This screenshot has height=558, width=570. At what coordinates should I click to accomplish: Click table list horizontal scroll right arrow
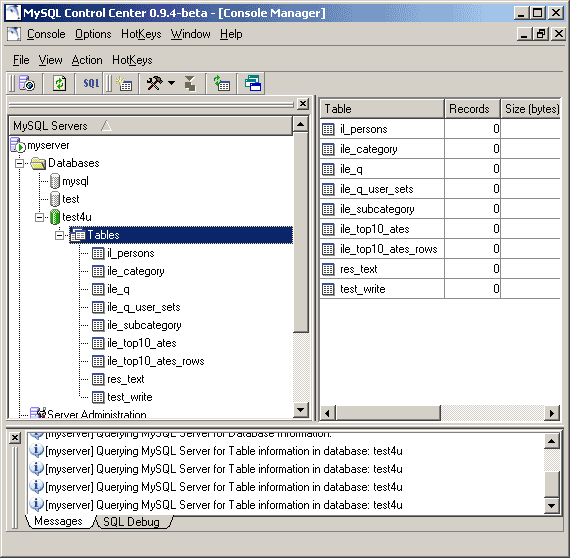tap(552, 413)
